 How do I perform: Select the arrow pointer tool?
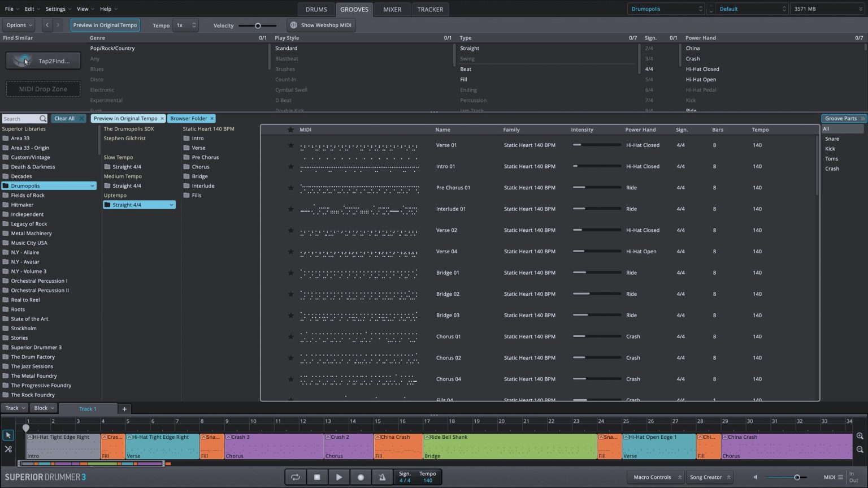[8, 435]
